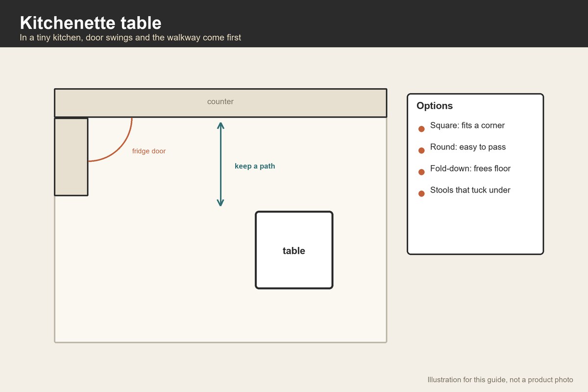Screen dimensions: 588x392
Task: Click the 'Kitchenette table' title
Action: (x=91, y=23)
